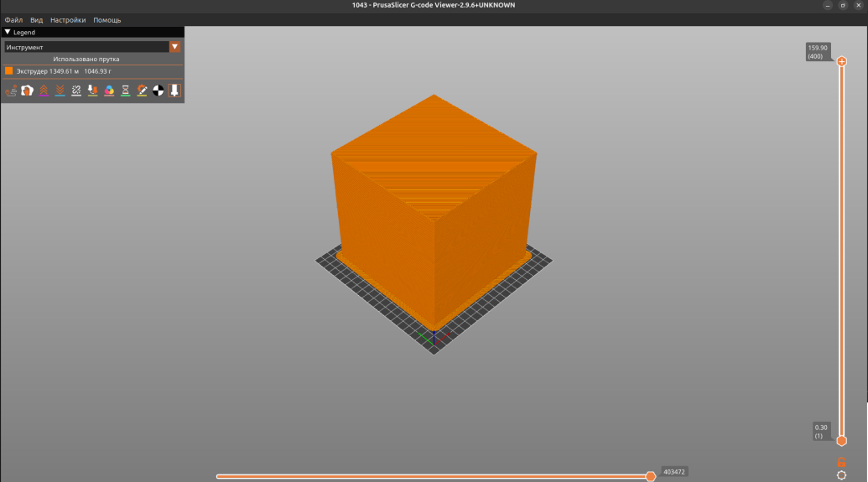
Task: Toggle retractions visibility icon
Action: coord(44,91)
